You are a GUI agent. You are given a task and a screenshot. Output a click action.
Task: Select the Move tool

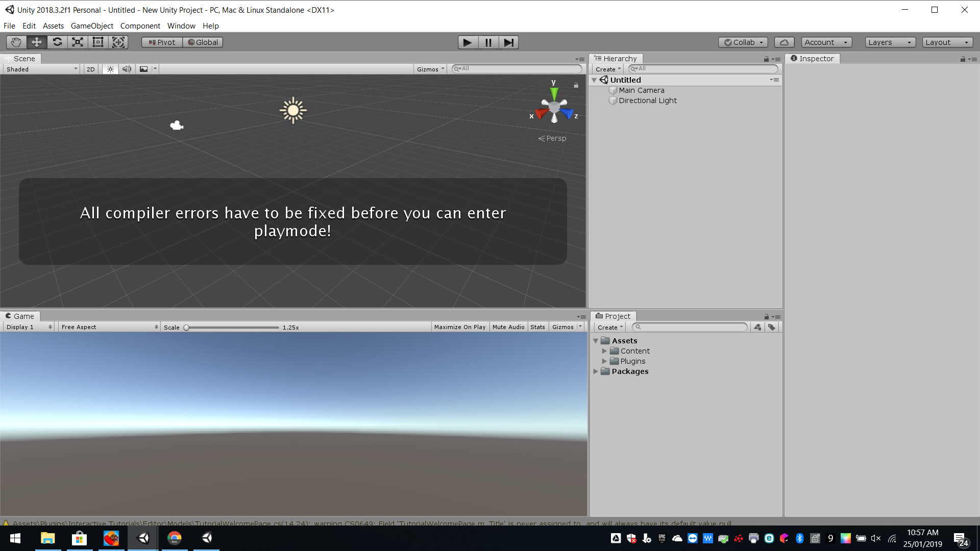coord(36,42)
